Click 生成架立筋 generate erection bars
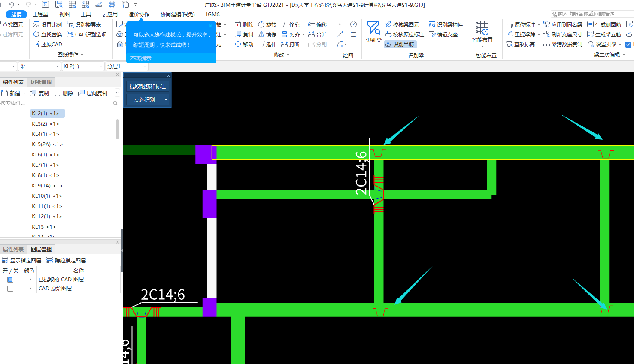The image size is (634, 364). [604, 34]
